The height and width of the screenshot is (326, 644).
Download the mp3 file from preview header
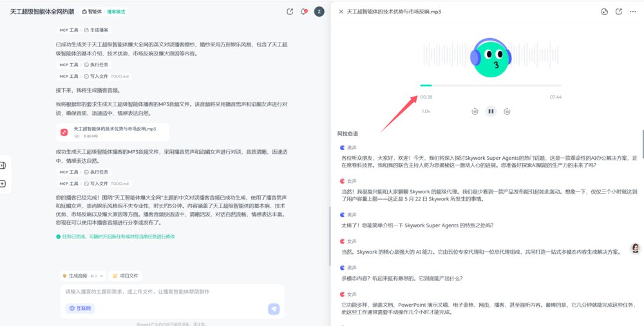click(604, 12)
